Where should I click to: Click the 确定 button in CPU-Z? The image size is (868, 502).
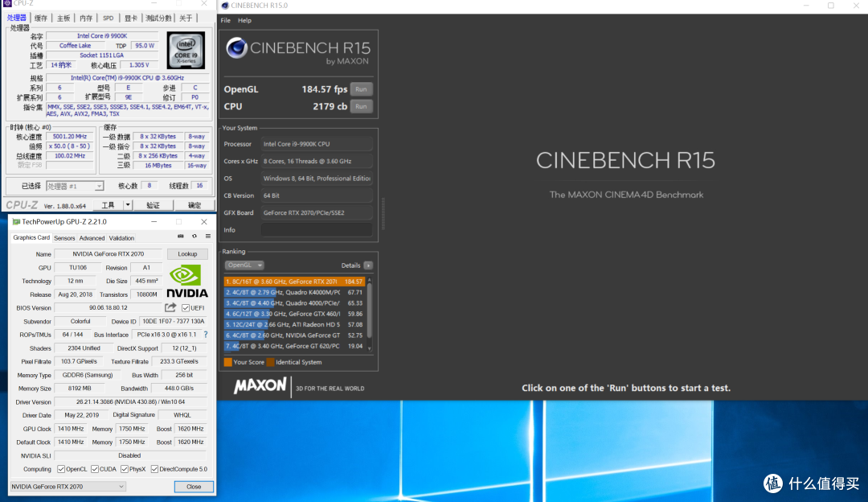click(x=194, y=205)
